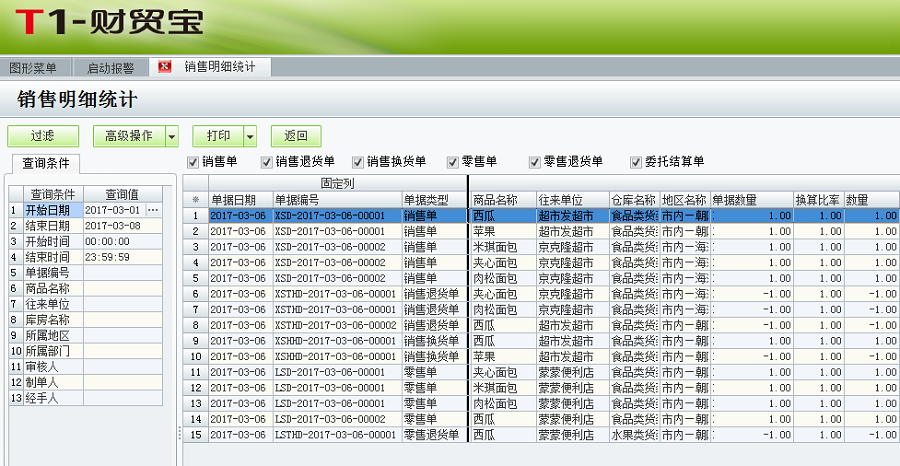
Task: Toggle the 销售退货单 checkbox
Action: tap(266, 162)
